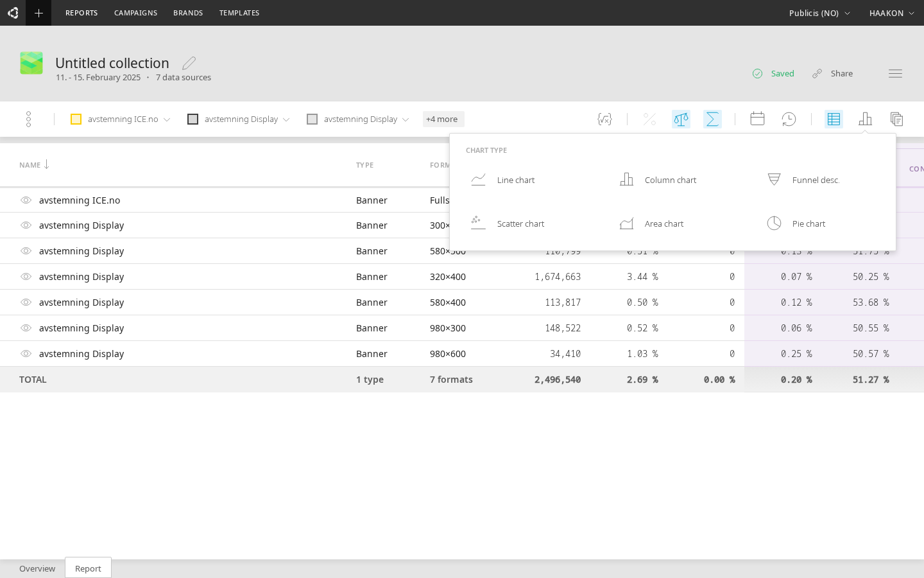Click the clock history icon
The height and width of the screenshot is (578, 924).
789,119
